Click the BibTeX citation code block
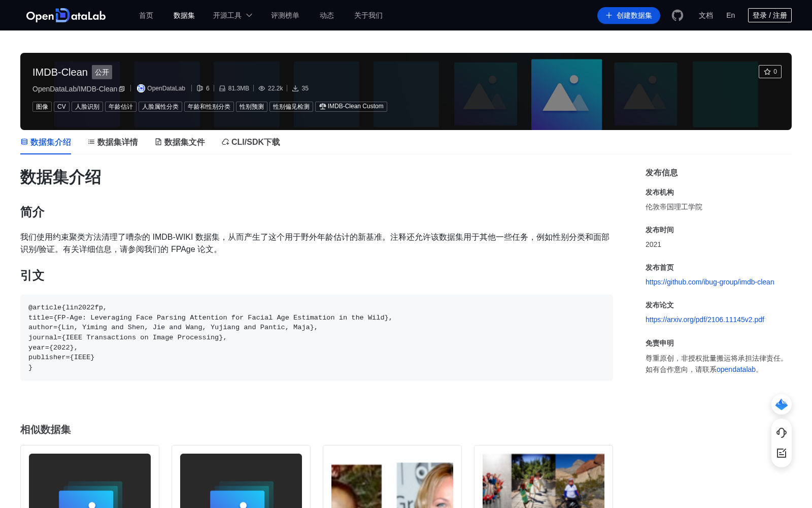Screen dimensions: 812x508 [x=317, y=337]
